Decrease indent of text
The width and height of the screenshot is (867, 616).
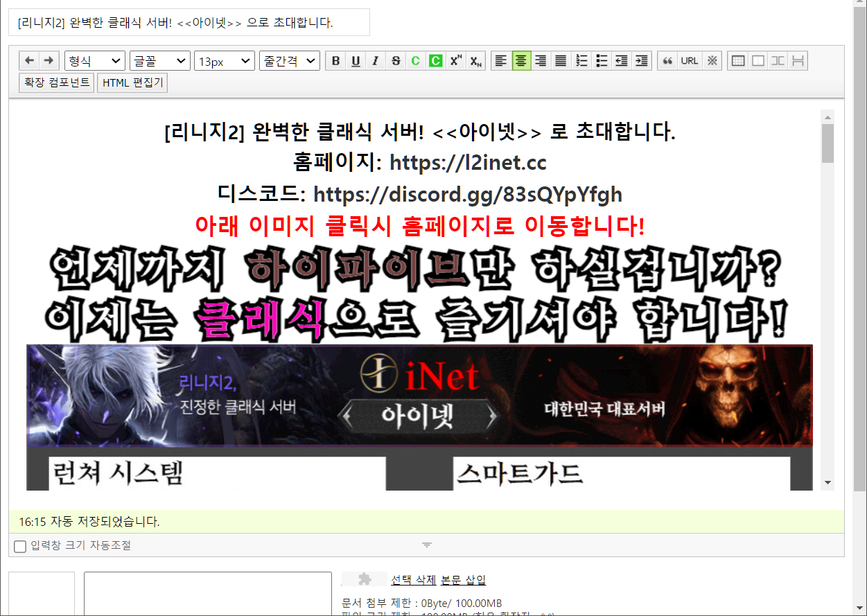pos(622,61)
